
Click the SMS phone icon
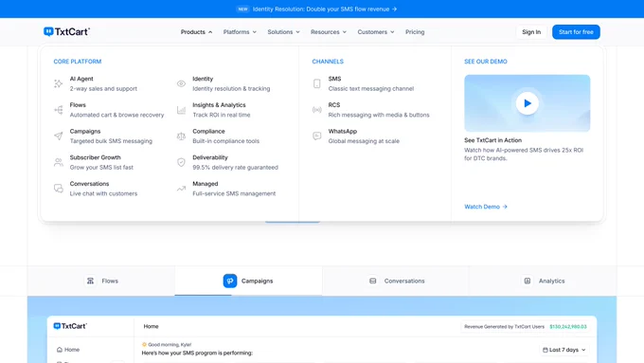coord(316,83)
